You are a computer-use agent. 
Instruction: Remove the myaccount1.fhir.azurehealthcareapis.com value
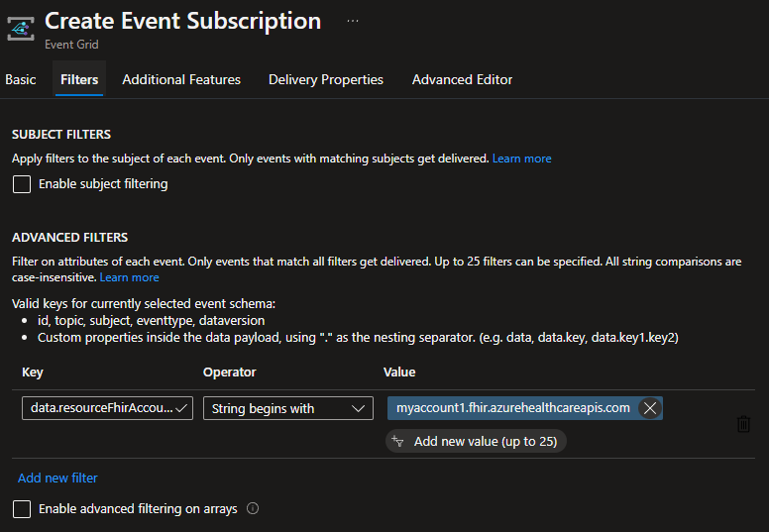pyautogui.click(x=649, y=408)
